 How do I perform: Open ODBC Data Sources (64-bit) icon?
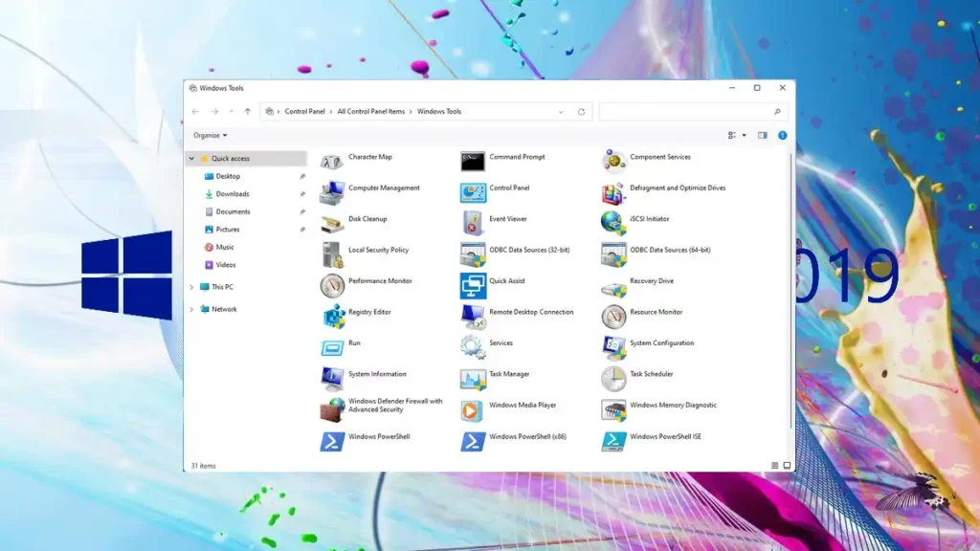[x=613, y=254]
